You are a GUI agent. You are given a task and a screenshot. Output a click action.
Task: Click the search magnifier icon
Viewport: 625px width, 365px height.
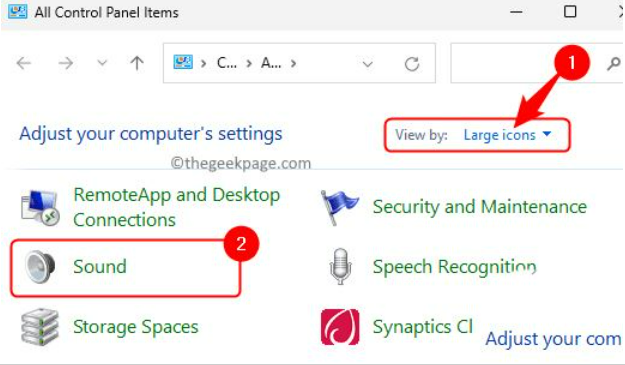613,63
